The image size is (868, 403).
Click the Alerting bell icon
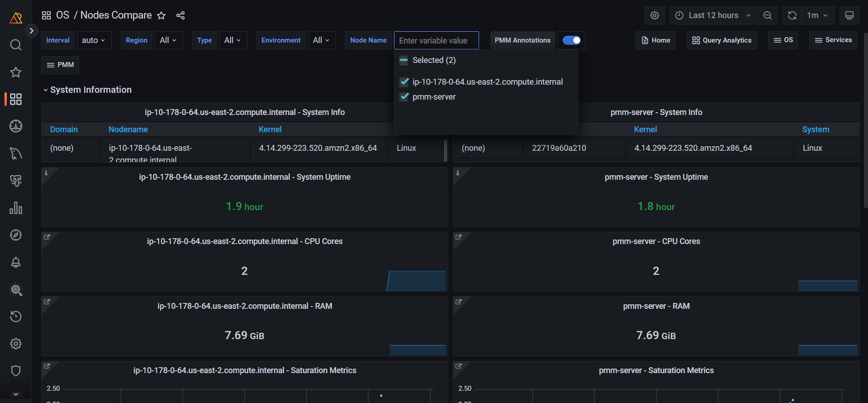(16, 262)
